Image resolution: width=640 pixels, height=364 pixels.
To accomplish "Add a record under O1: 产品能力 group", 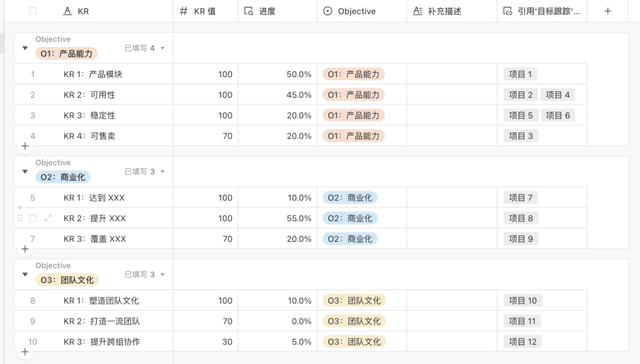I will [x=25, y=146].
